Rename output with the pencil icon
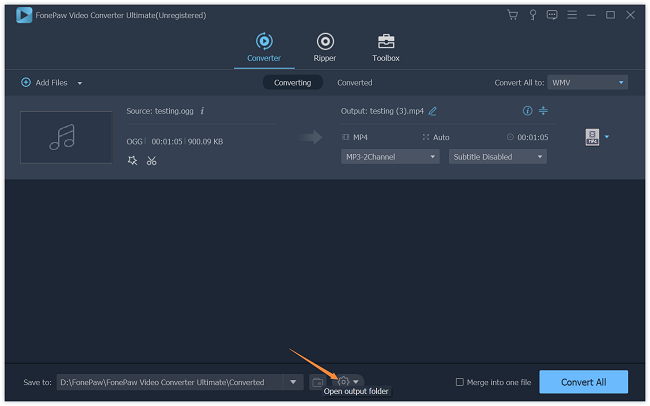 [x=432, y=111]
